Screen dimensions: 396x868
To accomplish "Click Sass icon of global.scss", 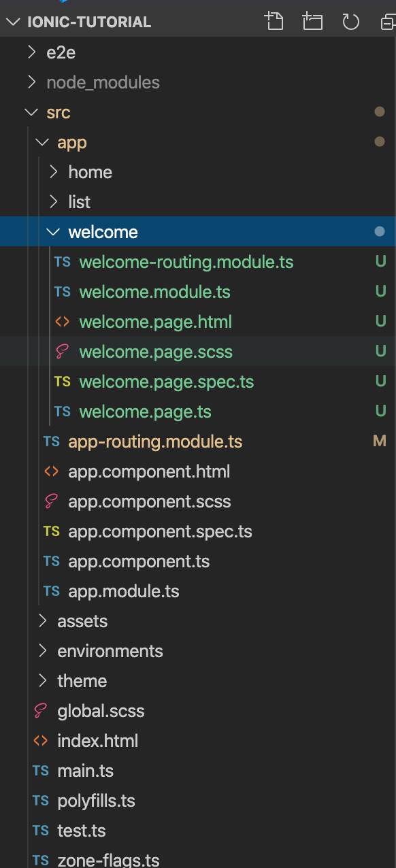I will (x=41, y=711).
